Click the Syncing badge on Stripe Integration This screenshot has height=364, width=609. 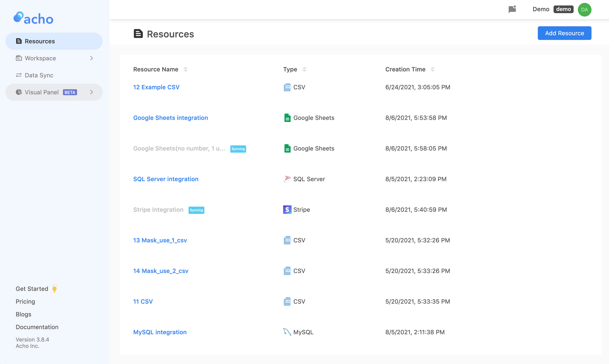point(196,210)
